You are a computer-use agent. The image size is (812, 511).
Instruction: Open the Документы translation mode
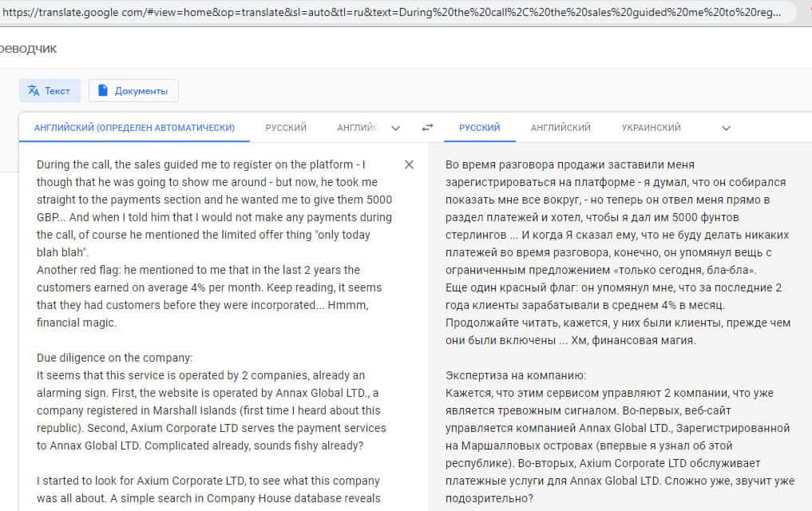(133, 90)
